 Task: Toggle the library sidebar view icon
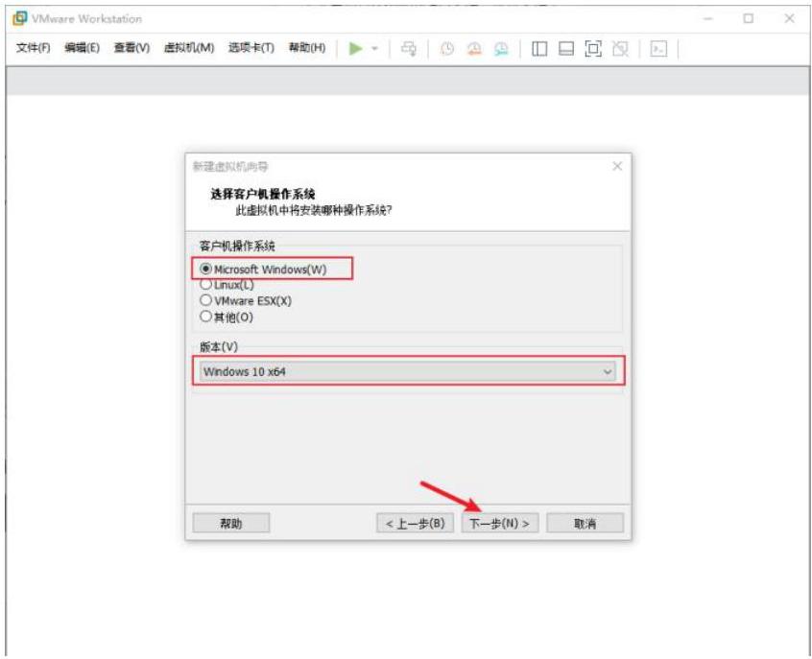point(539,49)
